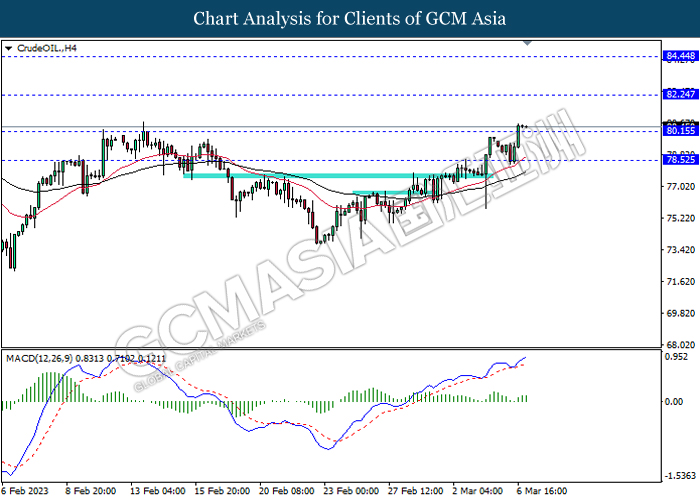
Task: Click the 73.420 price axis value
Action: coord(680,250)
